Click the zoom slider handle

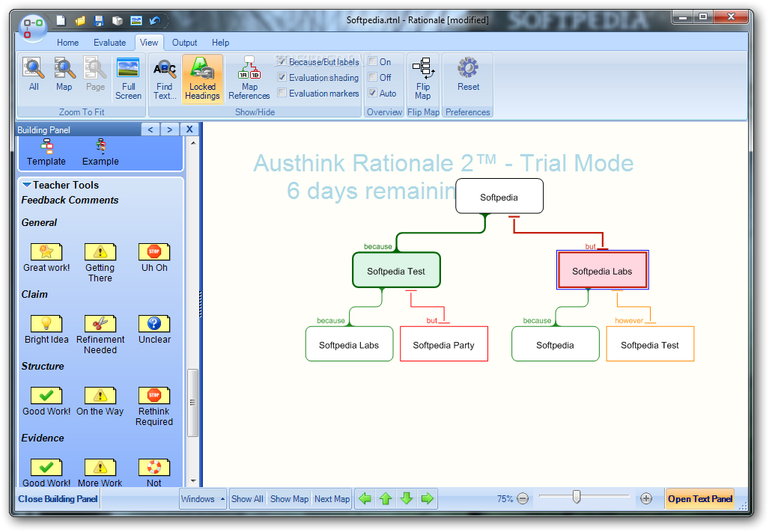[577, 498]
